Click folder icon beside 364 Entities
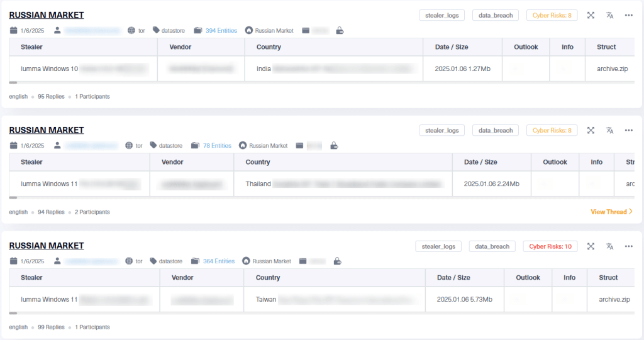This screenshot has width=644, height=340. [x=195, y=261]
